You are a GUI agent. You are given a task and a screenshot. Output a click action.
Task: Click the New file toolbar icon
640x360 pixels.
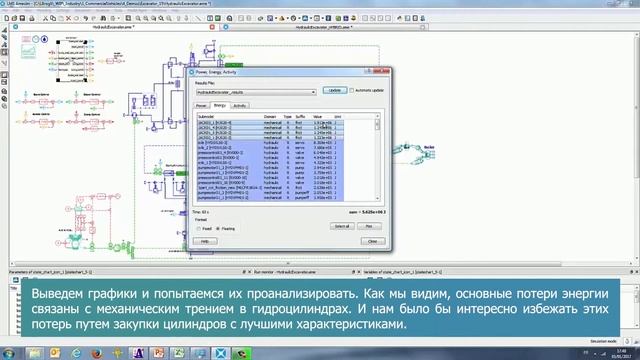click(7, 18)
